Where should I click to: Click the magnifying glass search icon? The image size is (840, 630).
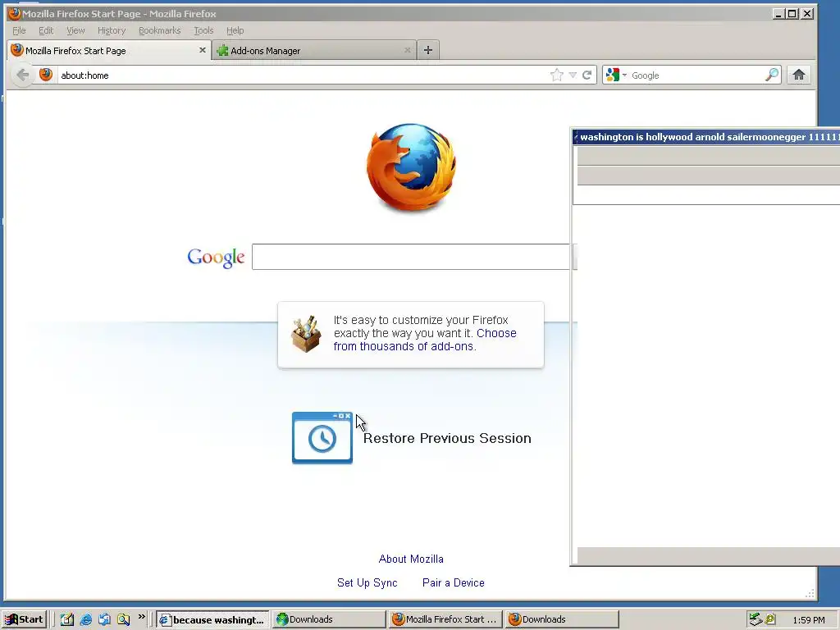pyautogui.click(x=771, y=75)
